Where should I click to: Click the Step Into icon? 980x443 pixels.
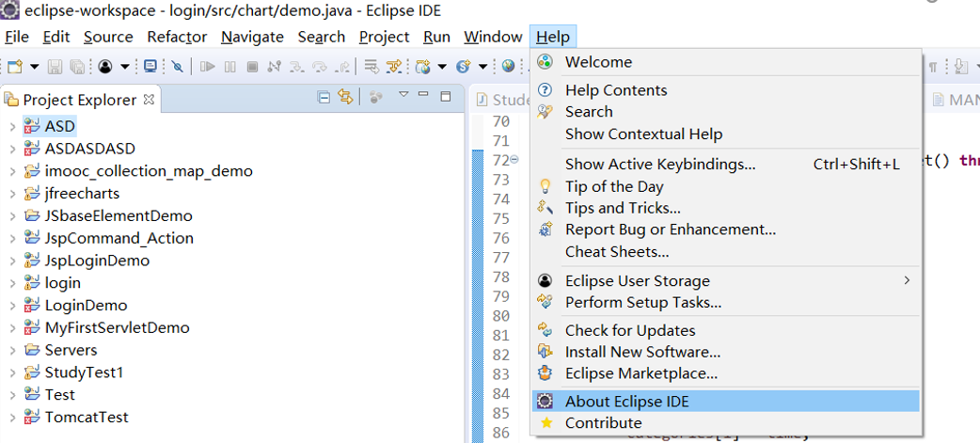[x=297, y=66]
